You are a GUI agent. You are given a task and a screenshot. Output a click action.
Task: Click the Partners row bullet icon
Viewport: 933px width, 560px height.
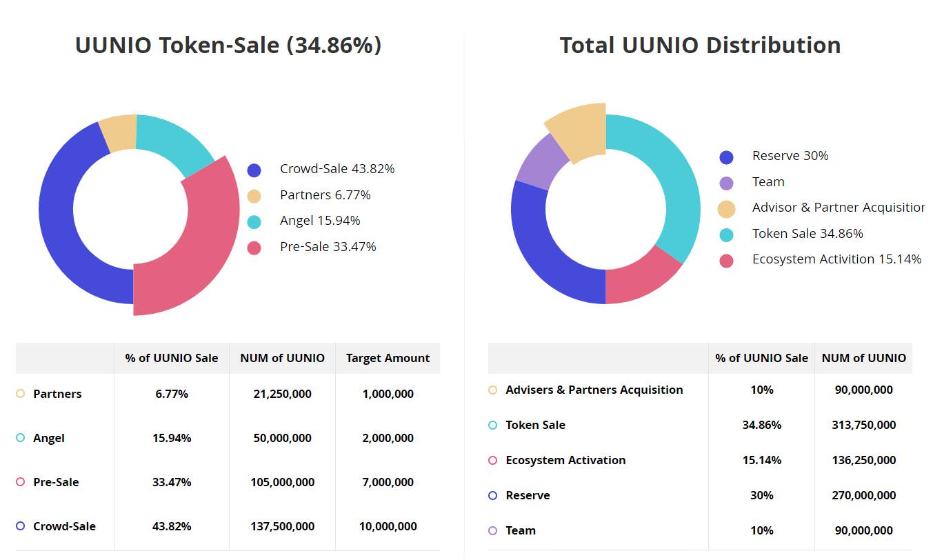tap(20, 394)
